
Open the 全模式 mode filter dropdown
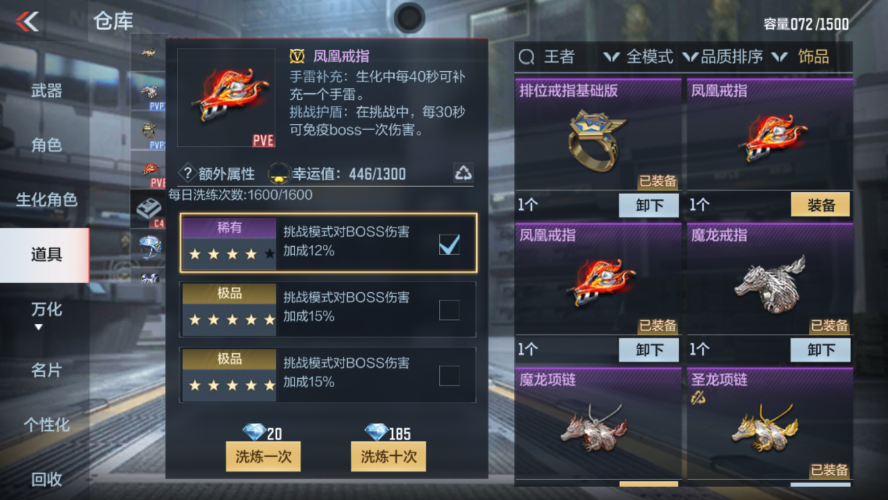click(x=639, y=57)
